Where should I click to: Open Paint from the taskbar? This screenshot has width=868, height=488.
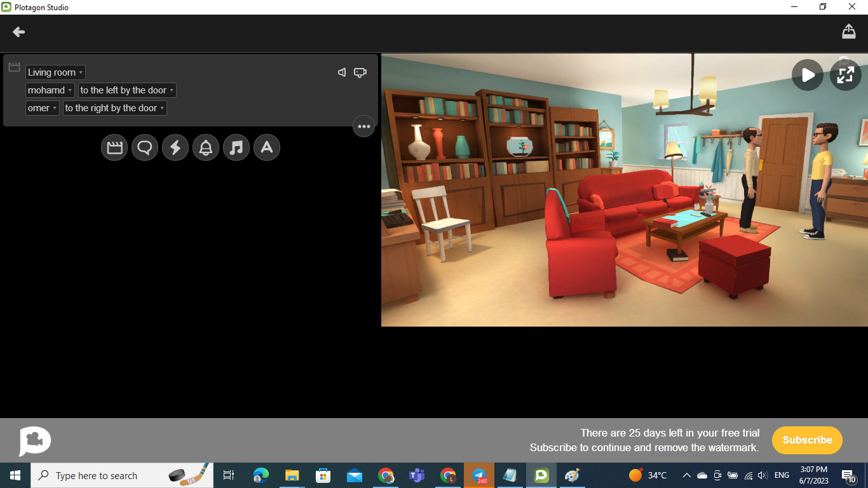pyautogui.click(x=573, y=475)
